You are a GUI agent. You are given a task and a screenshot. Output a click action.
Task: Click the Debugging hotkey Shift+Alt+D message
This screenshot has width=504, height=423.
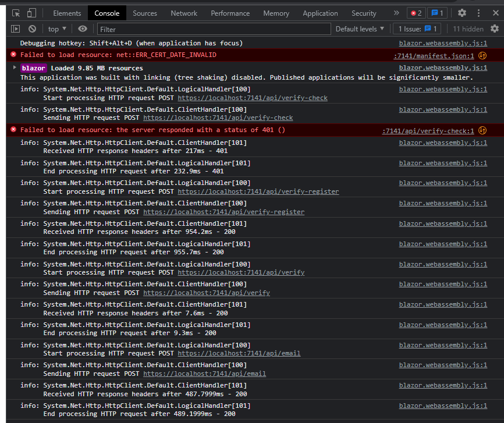(x=131, y=43)
